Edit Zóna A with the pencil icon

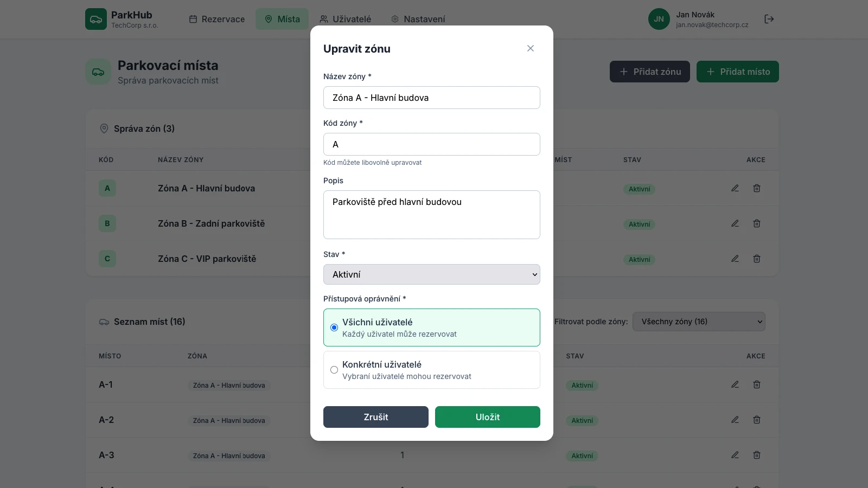735,188
